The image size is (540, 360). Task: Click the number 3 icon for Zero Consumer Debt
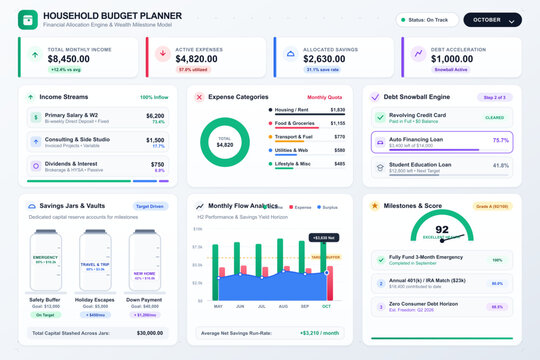point(381,307)
